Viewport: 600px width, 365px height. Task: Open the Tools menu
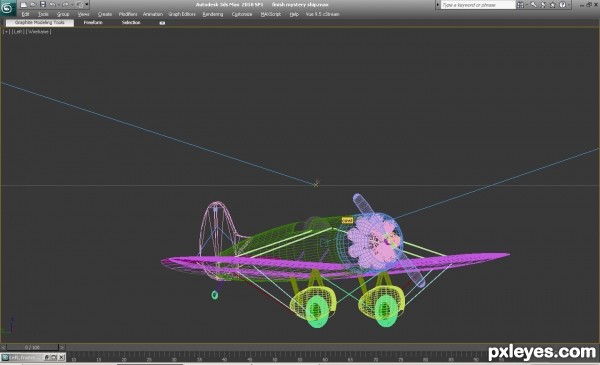point(43,14)
